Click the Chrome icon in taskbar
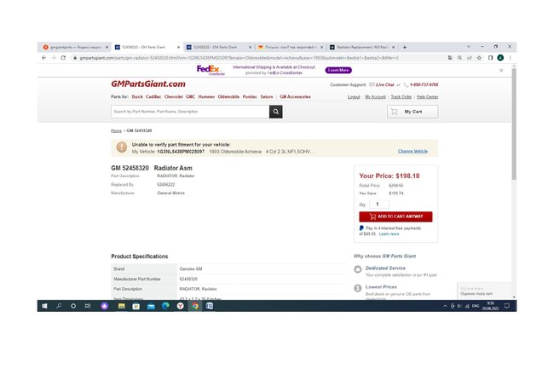This screenshot has width=554, height=392. point(195,306)
